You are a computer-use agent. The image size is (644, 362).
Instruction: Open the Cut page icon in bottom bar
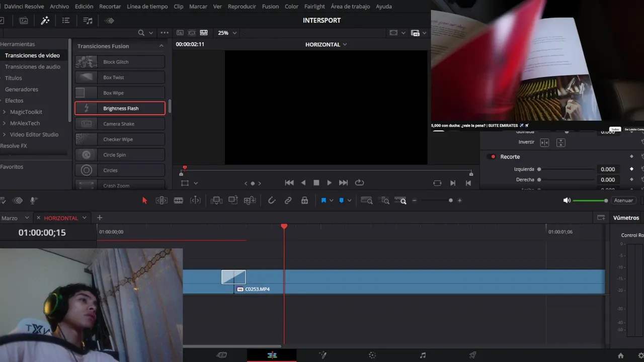coord(222,355)
